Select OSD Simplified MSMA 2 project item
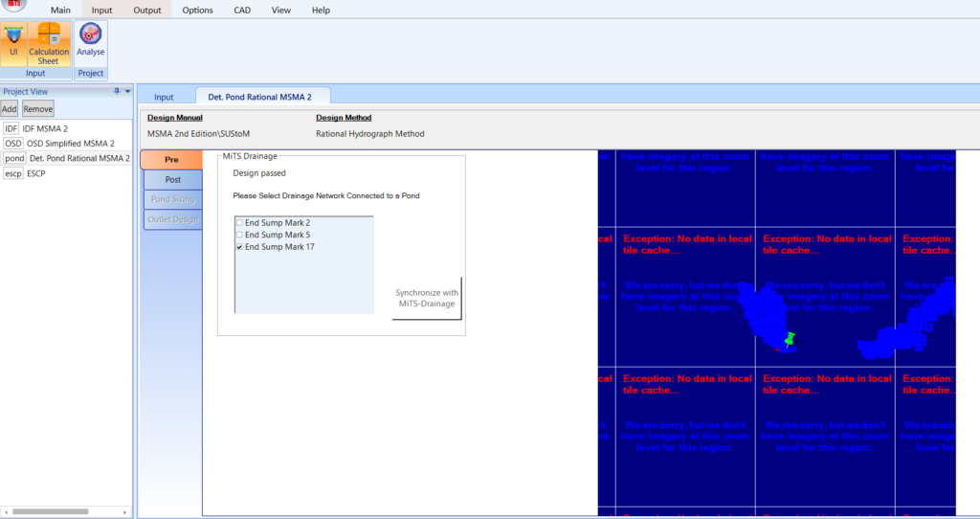980x519 pixels. pyautogui.click(x=71, y=144)
